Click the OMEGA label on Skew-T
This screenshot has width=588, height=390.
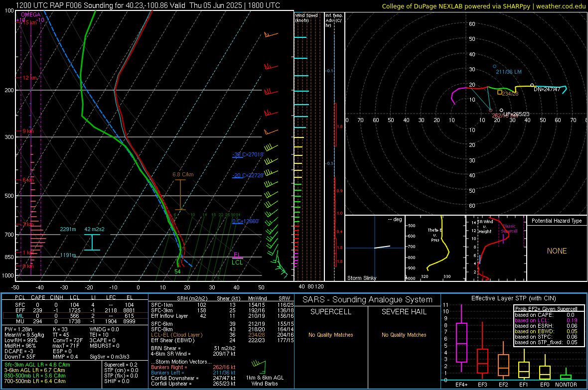pos(31,14)
